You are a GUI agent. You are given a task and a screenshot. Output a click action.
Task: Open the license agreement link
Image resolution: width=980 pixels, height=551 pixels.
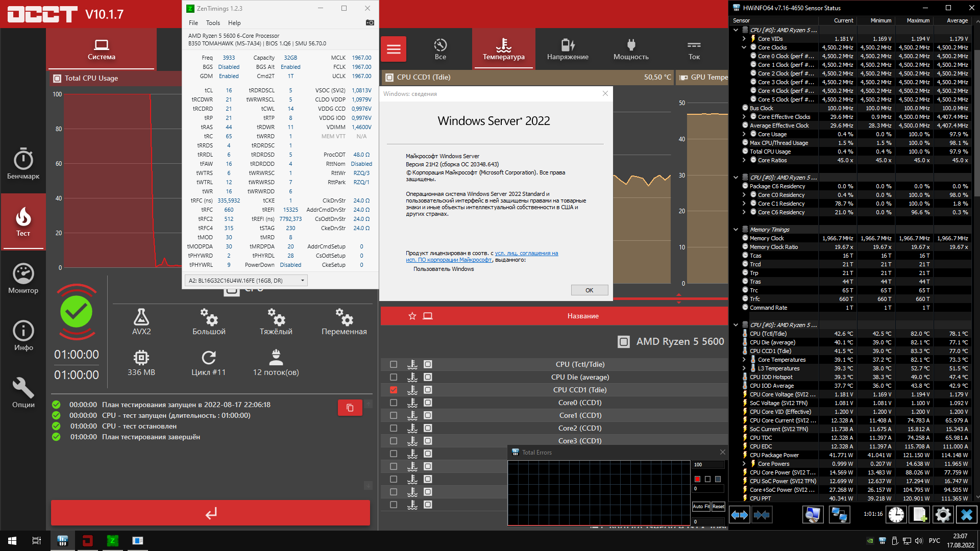[x=526, y=253]
